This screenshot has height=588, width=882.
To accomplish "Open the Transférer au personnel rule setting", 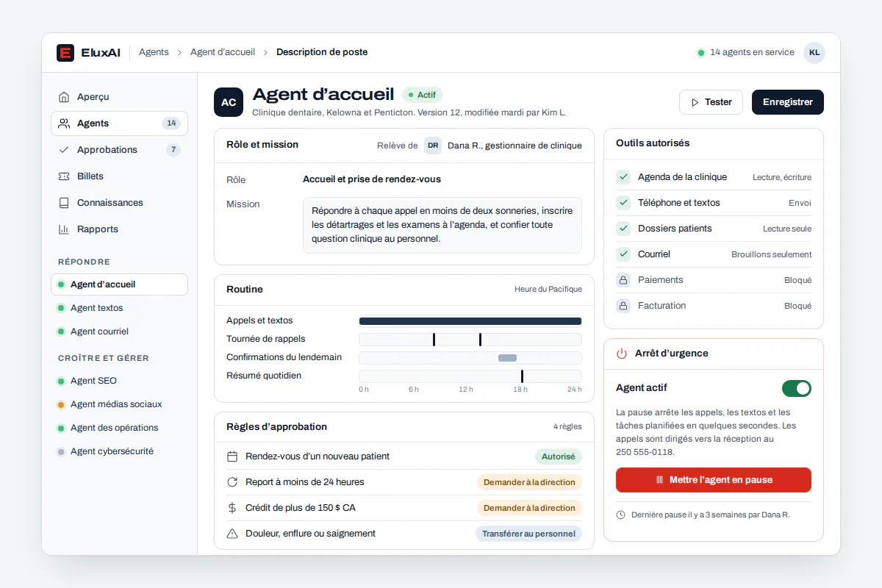I will coord(528,534).
